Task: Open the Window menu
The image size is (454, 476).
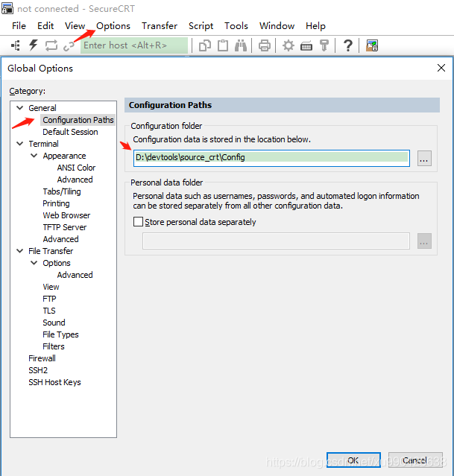Action: tap(277, 26)
